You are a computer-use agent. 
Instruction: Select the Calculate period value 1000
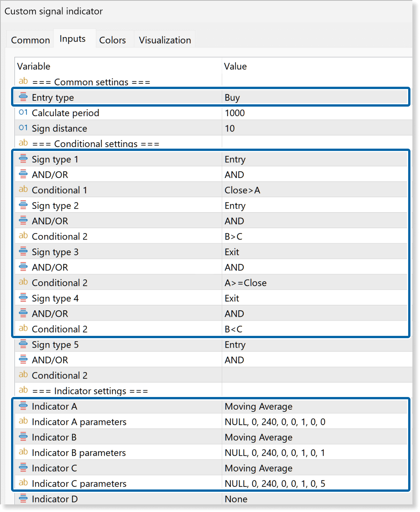point(315,113)
